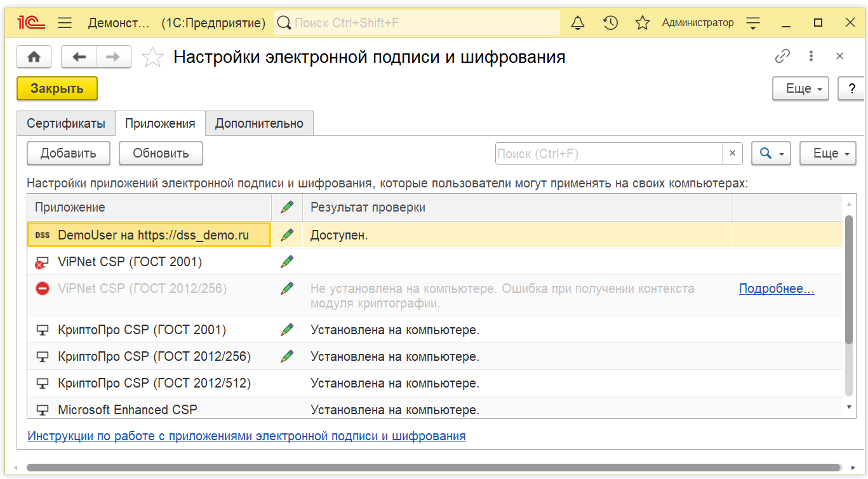Sort by the pencil column header

point(287,207)
